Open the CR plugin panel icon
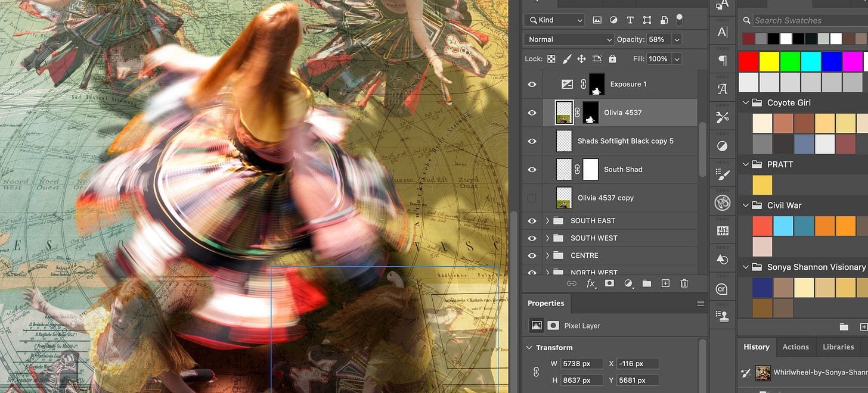The width and height of the screenshot is (868, 393). 723,289
